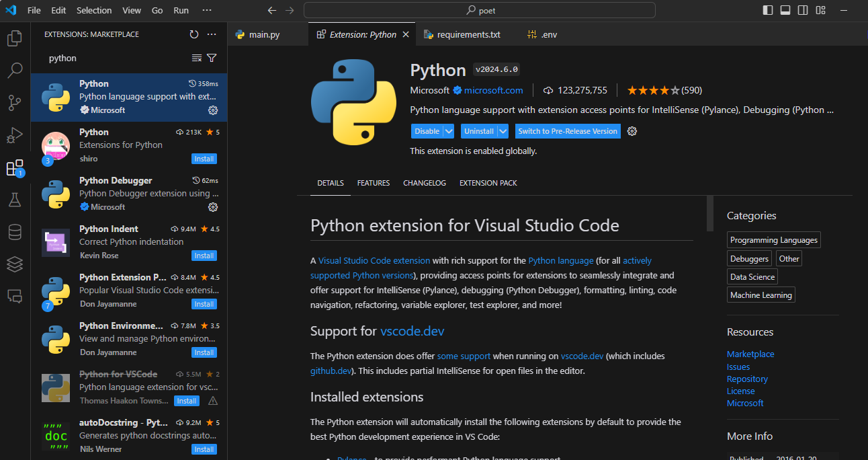Click the Uninstall button
This screenshot has height=460, width=868.
click(479, 131)
